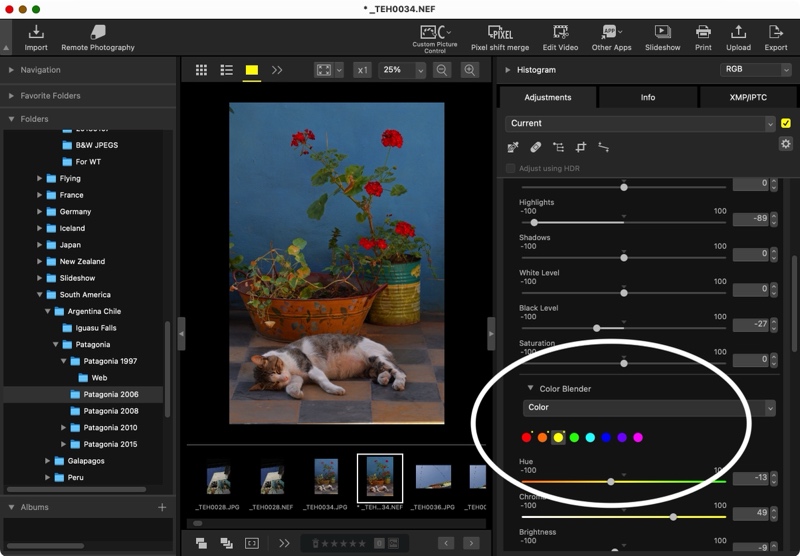Switch to thumbnail grid view
Screen dimensions: 800x556
pos(202,70)
